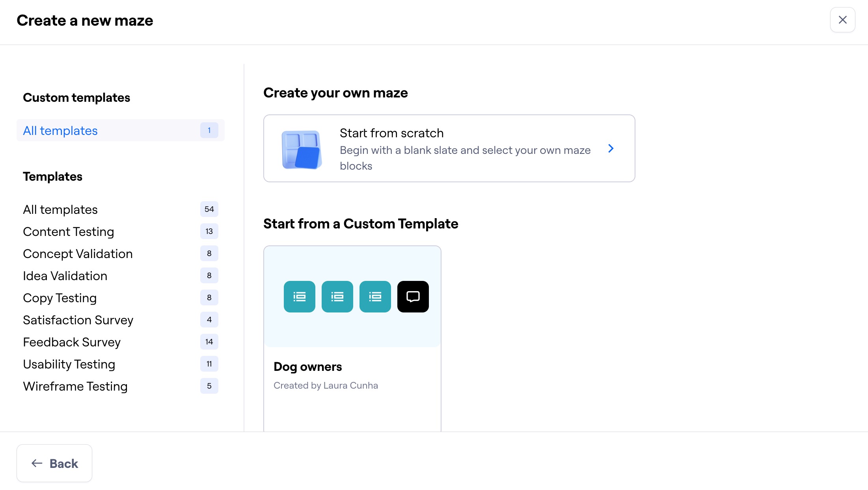
Task: Select the Feedback Survey category
Action: click(72, 342)
